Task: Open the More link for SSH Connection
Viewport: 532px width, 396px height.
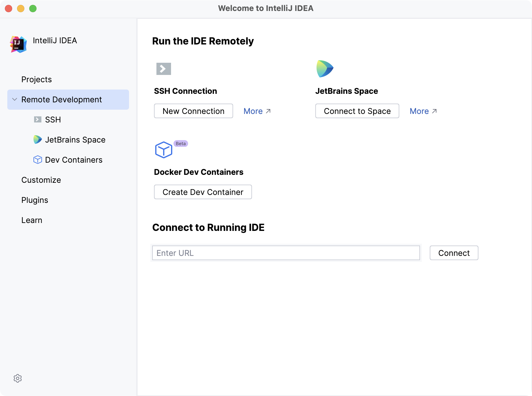Action: click(x=253, y=111)
